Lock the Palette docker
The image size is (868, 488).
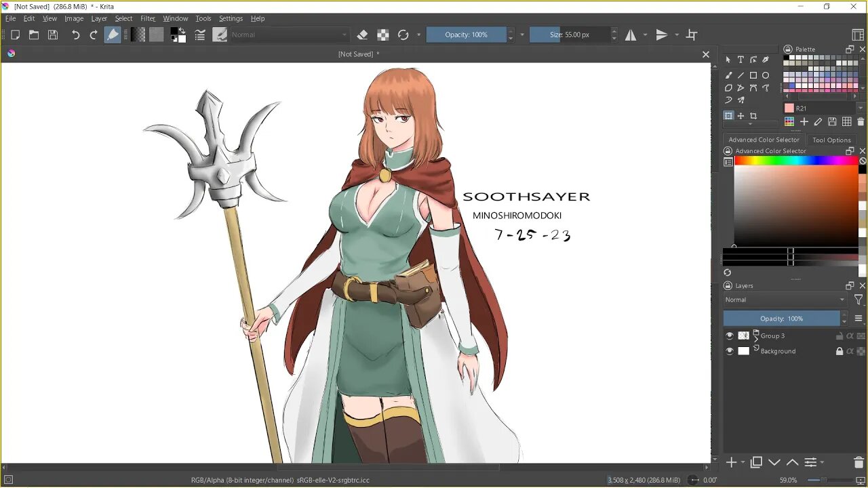tap(787, 49)
